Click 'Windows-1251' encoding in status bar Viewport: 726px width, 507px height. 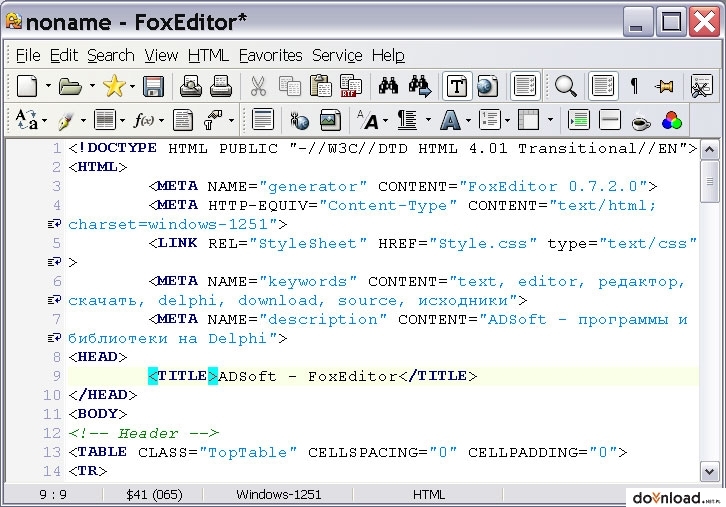tap(278, 494)
